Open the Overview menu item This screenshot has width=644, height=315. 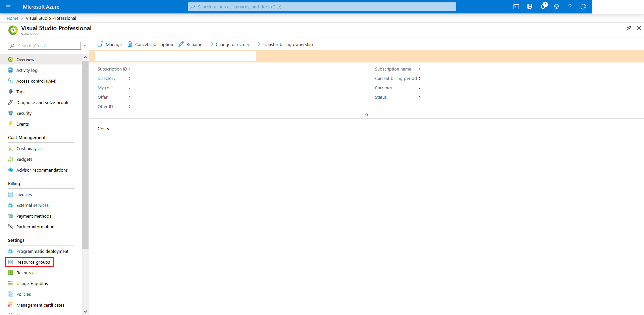pyautogui.click(x=41, y=59)
